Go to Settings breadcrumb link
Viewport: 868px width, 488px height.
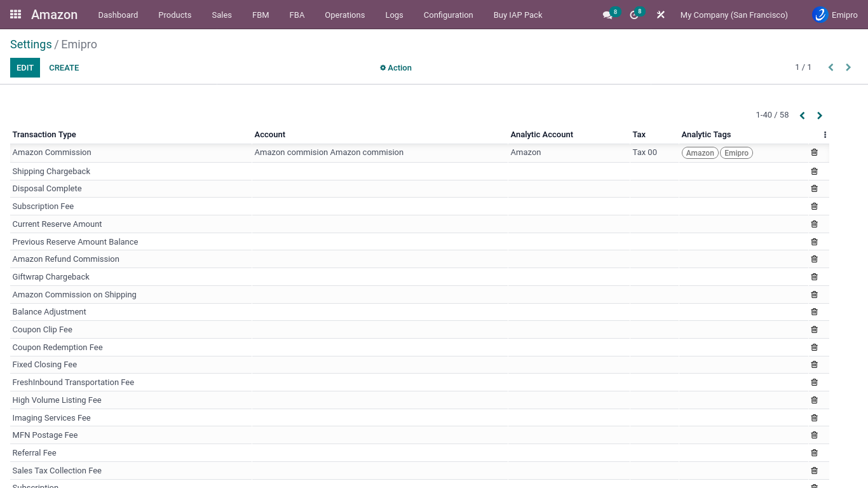tap(31, 44)
